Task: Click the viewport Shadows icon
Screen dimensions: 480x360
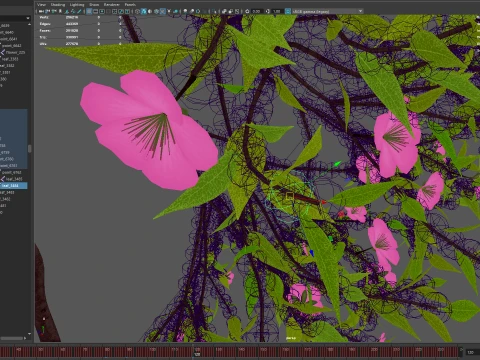Action: click(175, 11)
